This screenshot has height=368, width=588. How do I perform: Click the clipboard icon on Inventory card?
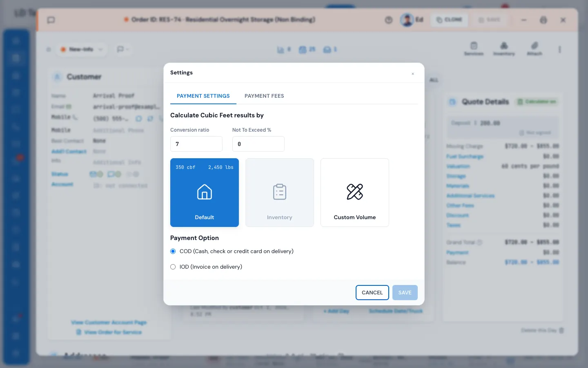(280, 192)
